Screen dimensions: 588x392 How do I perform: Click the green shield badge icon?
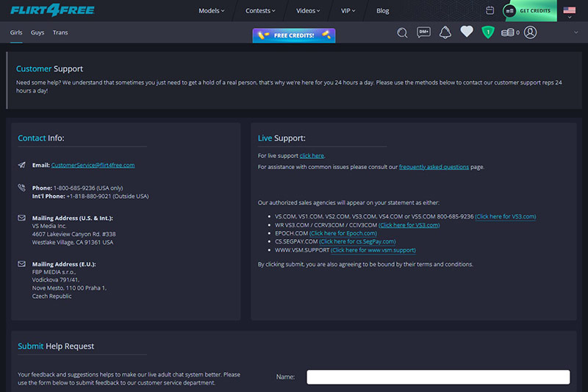point(488,32)
